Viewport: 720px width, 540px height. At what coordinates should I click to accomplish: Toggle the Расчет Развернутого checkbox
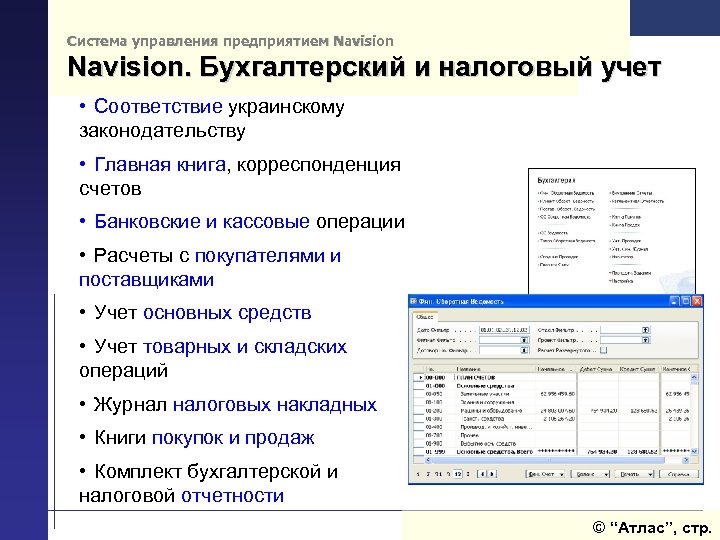tap(603, 350)
